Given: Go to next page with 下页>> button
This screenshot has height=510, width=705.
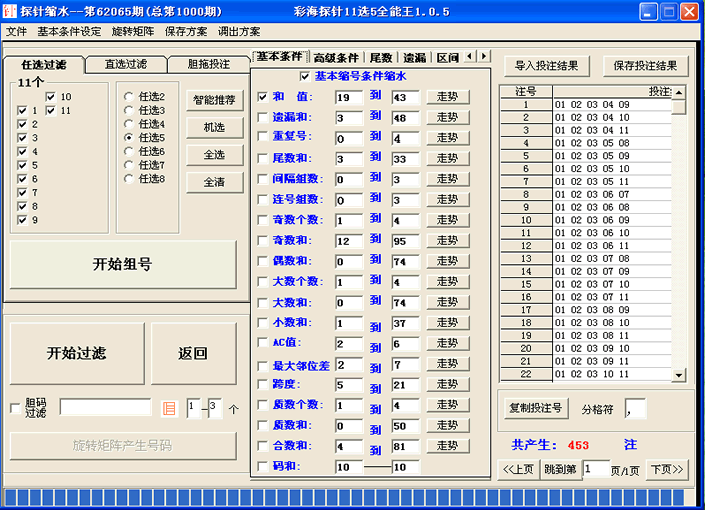Looking at the screenshot, I should tap(667, 469).
